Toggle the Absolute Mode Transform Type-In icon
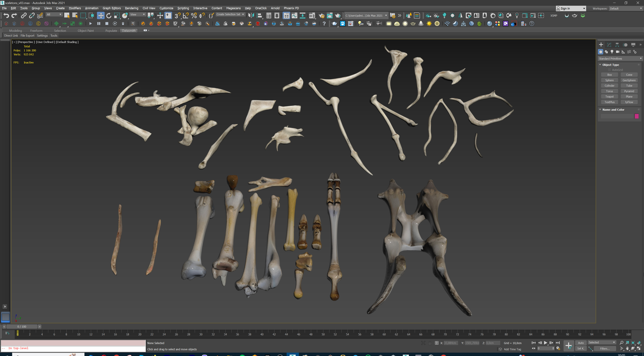The height and width of the screenshot is (356, 644). coord(437,343)
